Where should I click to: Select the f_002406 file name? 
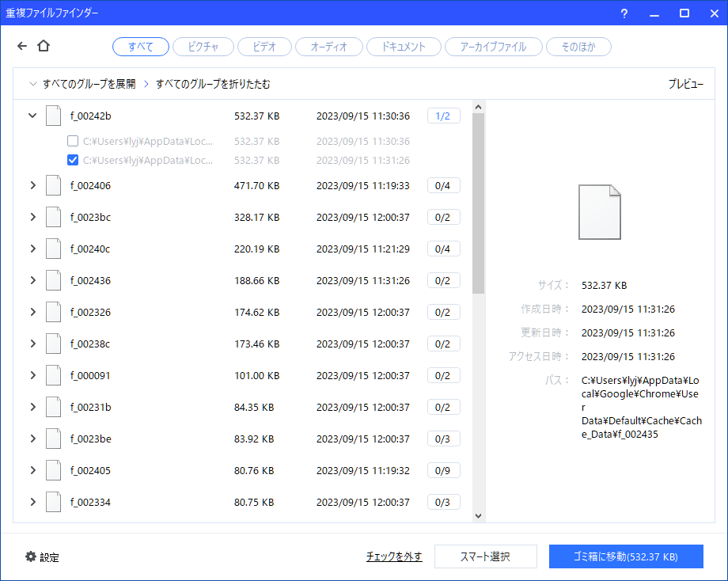(x=90, y=186)
